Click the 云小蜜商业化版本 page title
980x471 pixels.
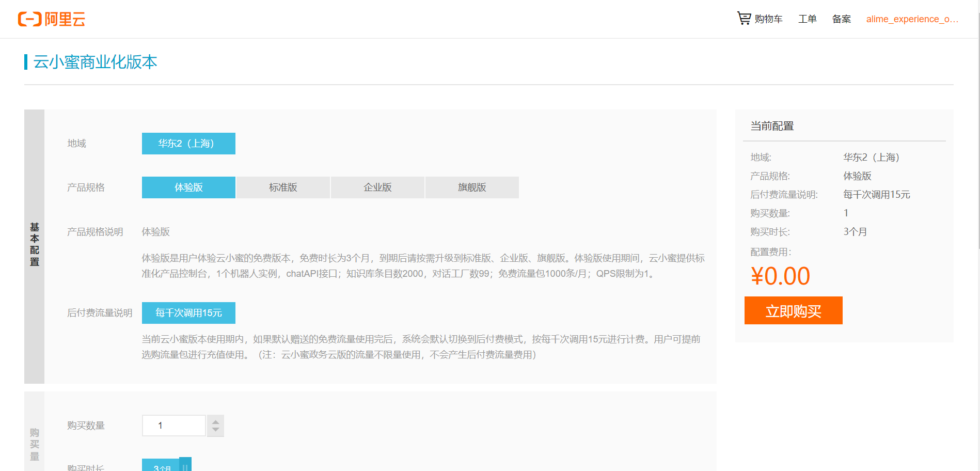[95, 62]
